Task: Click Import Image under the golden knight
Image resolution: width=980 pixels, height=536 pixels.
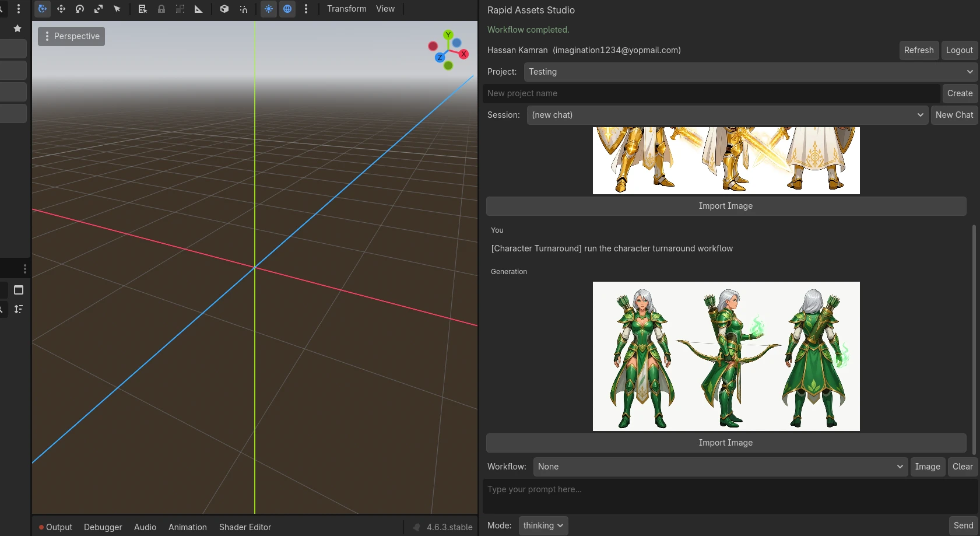Action: pos(726,206)
